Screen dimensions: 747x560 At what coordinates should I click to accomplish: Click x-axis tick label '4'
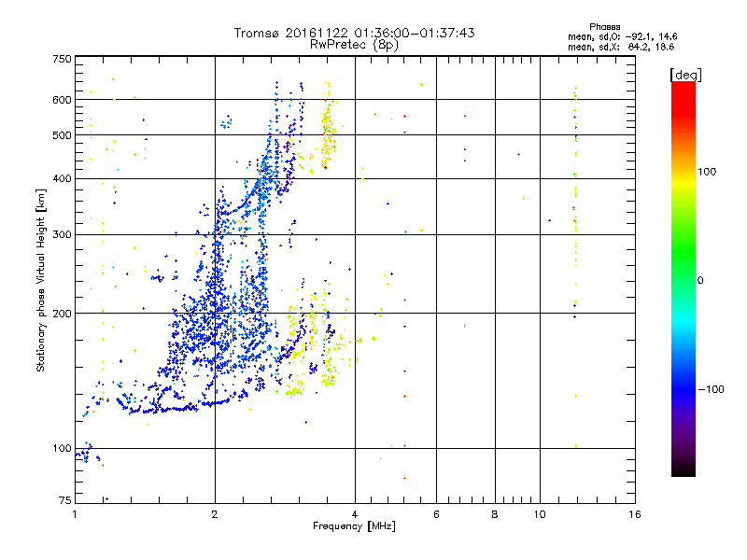[x=355, y=514]
